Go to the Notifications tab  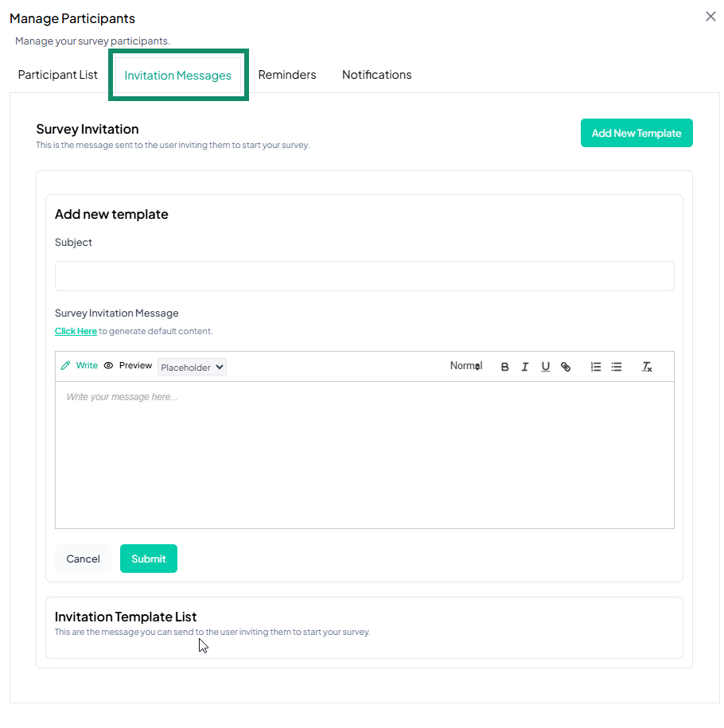pyautogui.click(x=377, y=75)
